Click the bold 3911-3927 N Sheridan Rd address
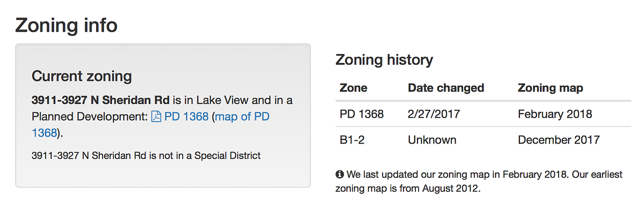644x204 pixels. point(101,100)
